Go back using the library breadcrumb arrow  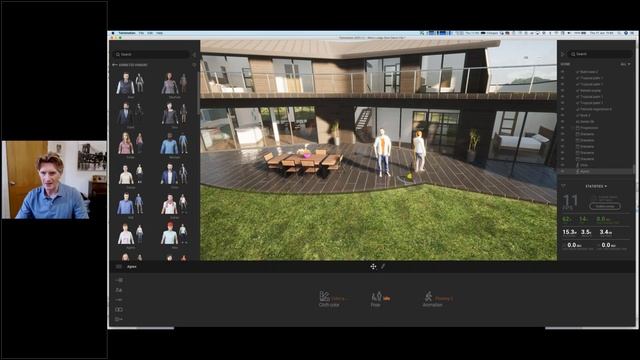[x=114, y=64]
